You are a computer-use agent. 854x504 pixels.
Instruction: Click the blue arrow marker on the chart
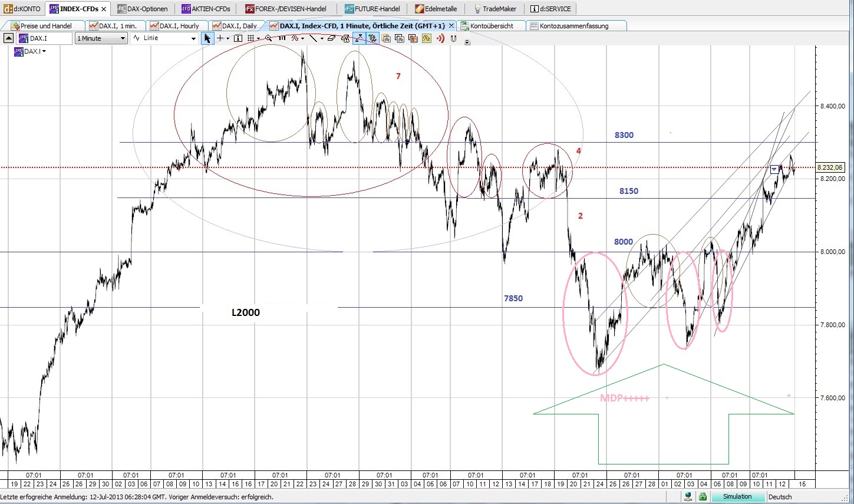click(x=773, y=169)
